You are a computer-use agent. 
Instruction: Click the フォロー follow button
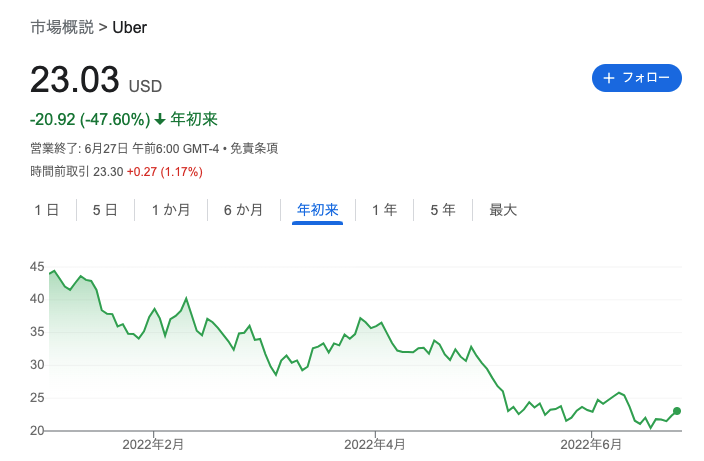[x=637, y=78]
